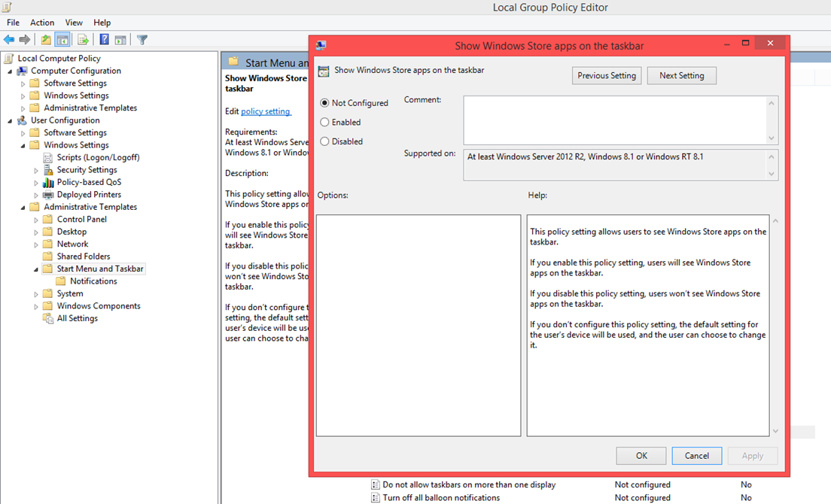831x504 pixels.
Task: Click the Deployed Printers icon
Action: (x=47, y=195)
